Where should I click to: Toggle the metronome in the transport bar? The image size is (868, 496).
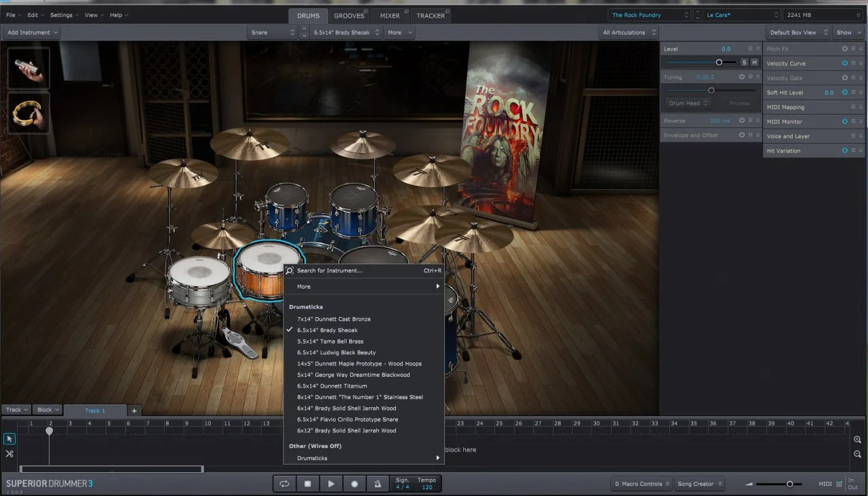pos(378,484)
